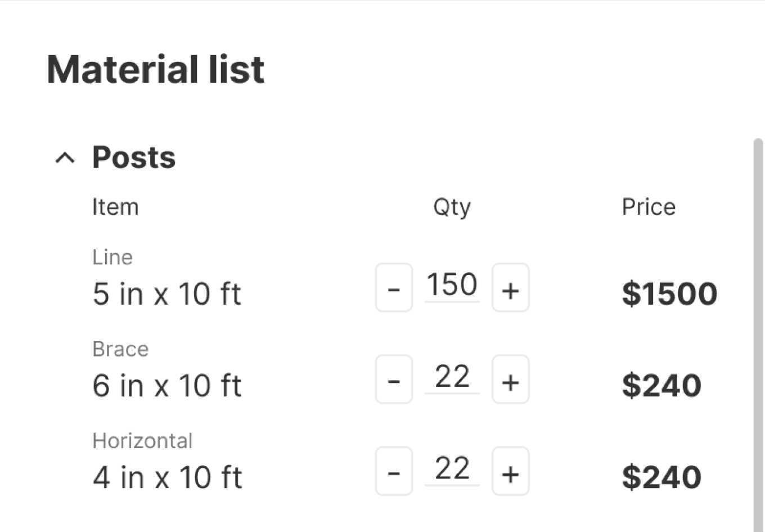Image resolution: width=765 pixels, height=532 pixels.
Task: Decrease quantity of Line posts
Action: (x=394, y=288)
